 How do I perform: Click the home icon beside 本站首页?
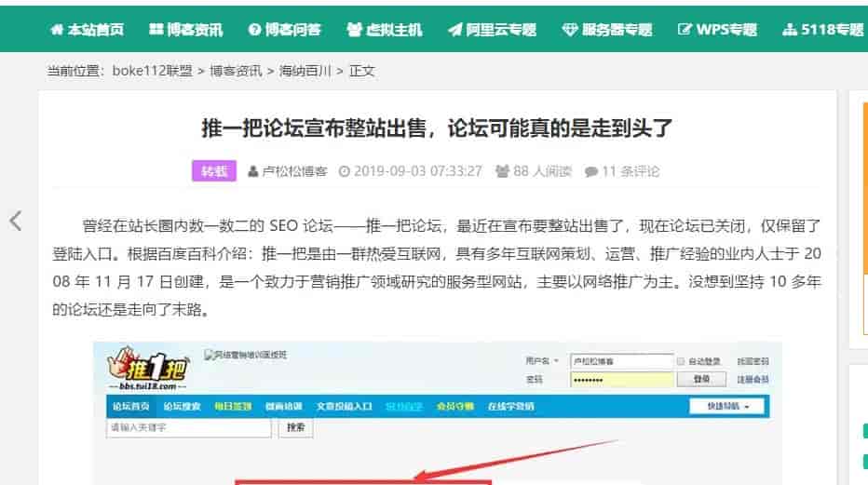tap(56, 30)
